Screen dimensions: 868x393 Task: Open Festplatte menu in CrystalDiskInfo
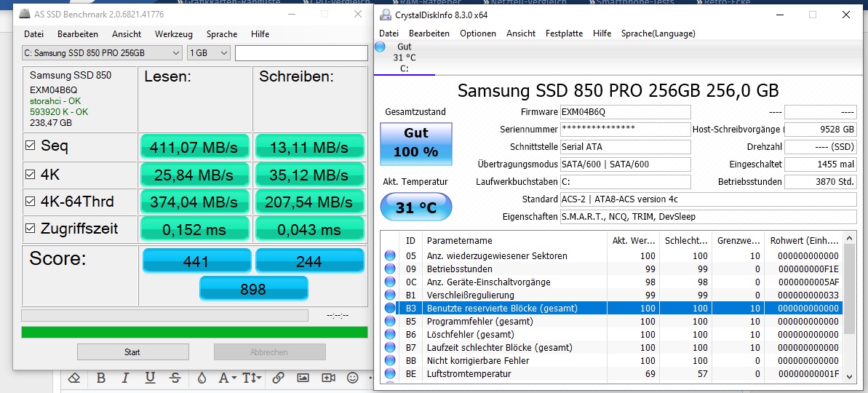(564, 33)
